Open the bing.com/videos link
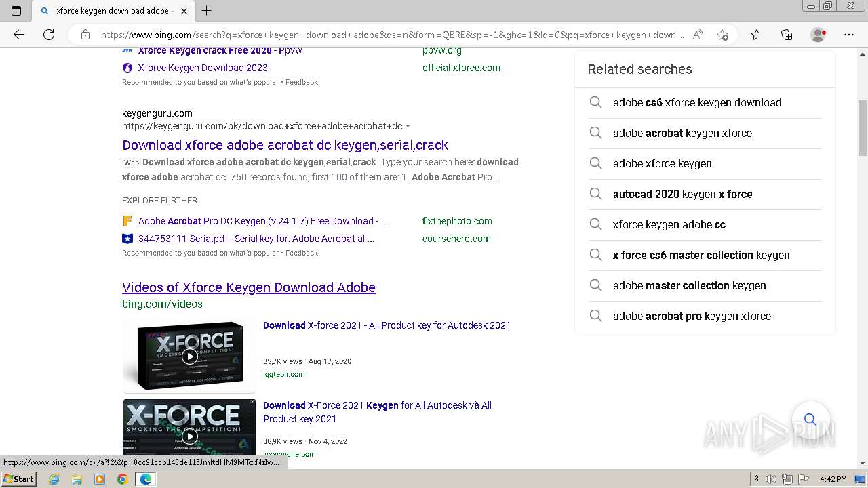Screen dimensions: 868x488 162,304
